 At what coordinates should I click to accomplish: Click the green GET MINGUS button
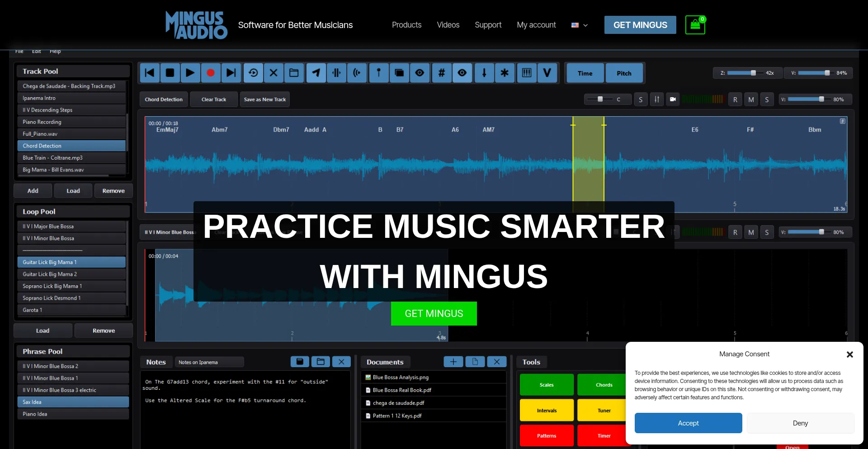tap(434, 313)
